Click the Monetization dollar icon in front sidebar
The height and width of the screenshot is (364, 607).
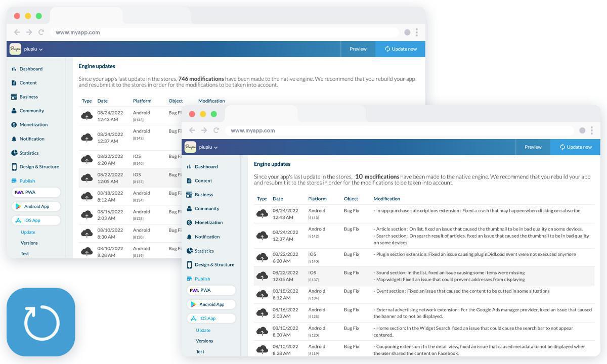[189, 222]
